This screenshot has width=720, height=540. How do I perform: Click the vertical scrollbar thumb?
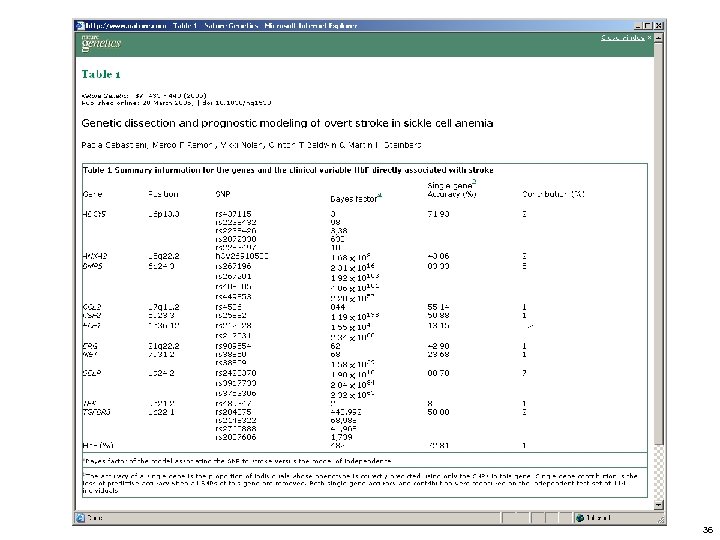pos(658,243)
